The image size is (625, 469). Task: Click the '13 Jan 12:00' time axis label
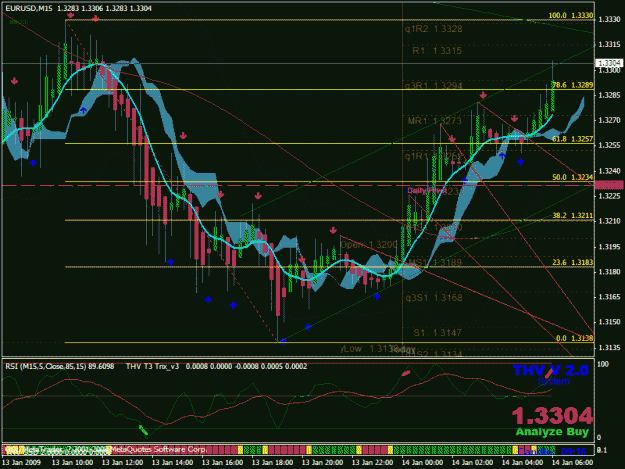(122, 463)
